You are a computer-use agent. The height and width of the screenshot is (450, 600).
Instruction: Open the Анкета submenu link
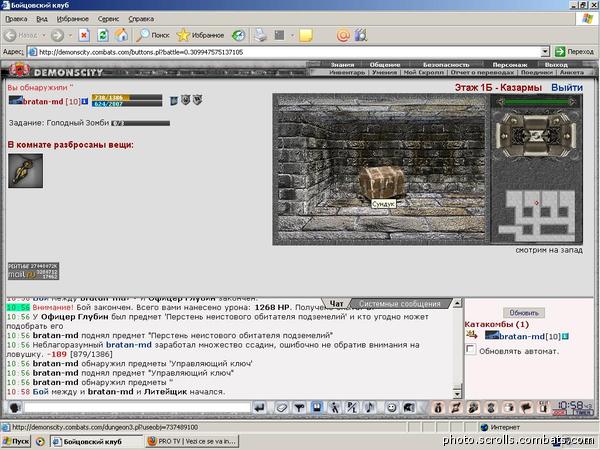572,72
